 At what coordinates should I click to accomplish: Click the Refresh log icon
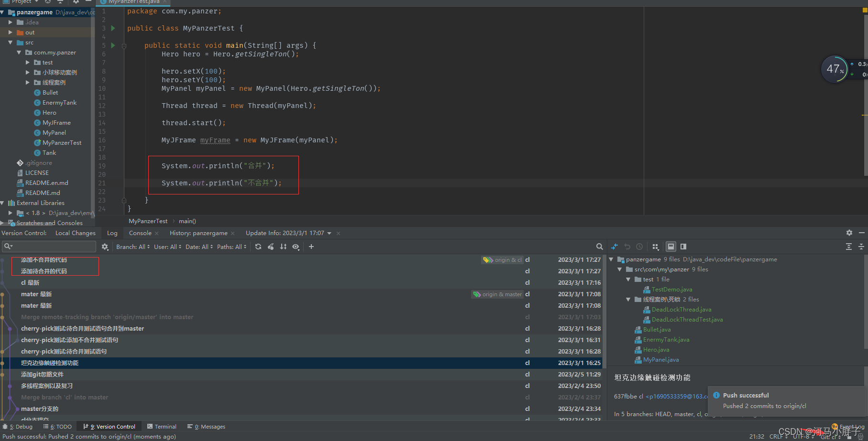pos(258,247)
